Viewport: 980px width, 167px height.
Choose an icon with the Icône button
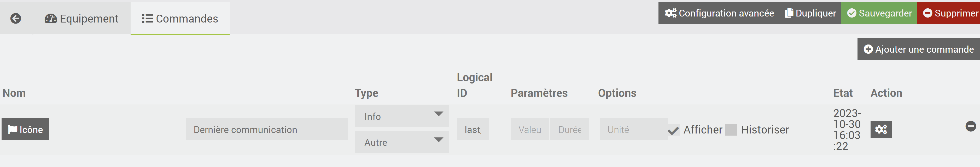(26, 130)
